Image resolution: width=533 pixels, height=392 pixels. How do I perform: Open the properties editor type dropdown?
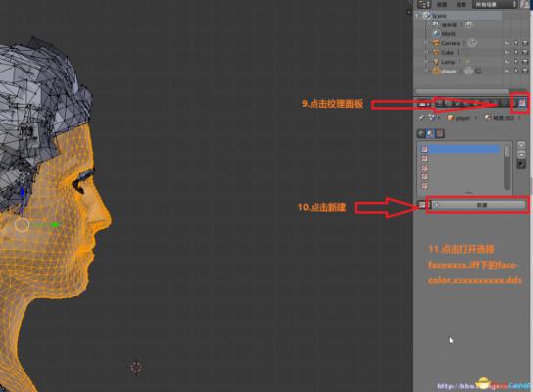[x=423, y=105]
